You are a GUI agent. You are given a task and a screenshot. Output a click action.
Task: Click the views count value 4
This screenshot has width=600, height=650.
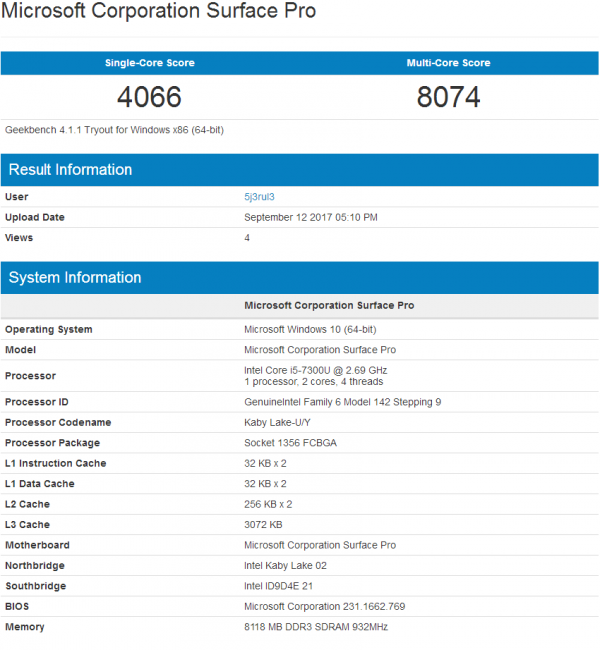click(247, 238)
